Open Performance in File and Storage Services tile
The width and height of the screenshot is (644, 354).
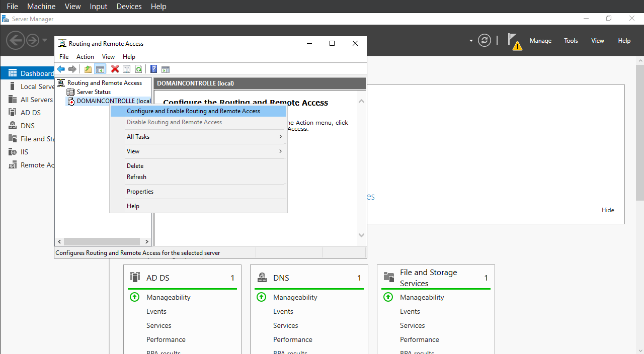click(x=420, y=339)
